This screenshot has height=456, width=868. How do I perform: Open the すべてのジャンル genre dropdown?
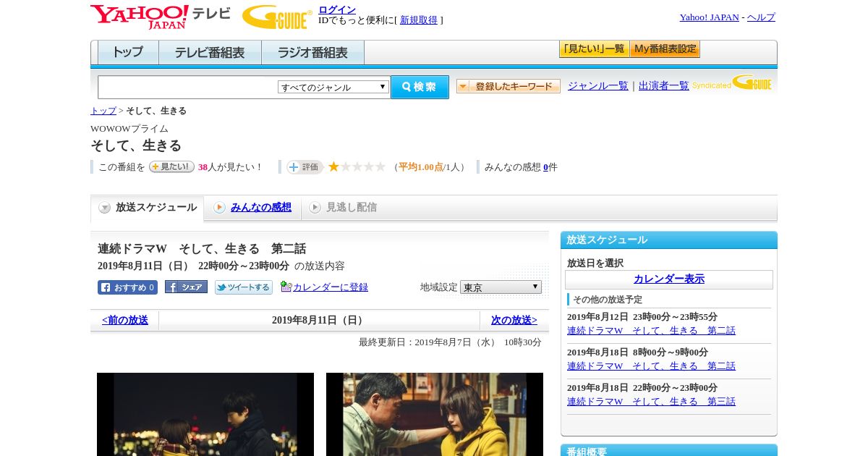pos(333,87)
